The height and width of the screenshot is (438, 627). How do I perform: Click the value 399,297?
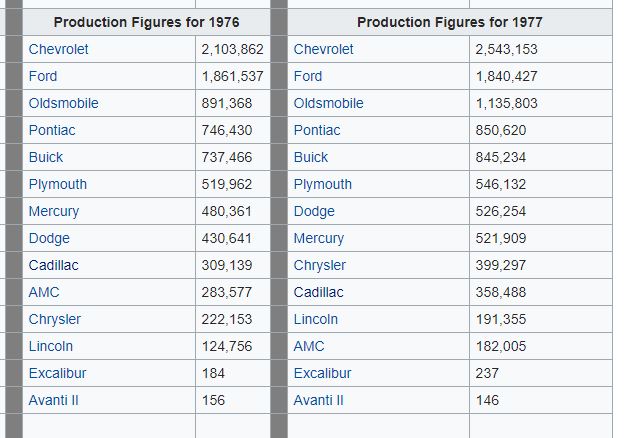click(x=501, y=265)
